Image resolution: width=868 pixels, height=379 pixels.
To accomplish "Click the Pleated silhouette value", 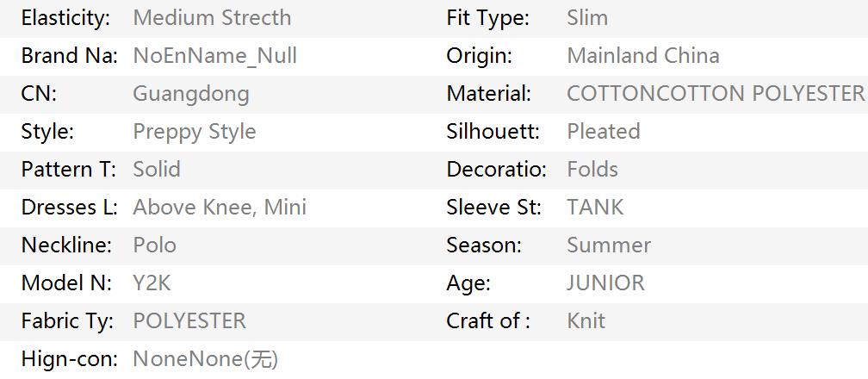I will click(604, 132).
